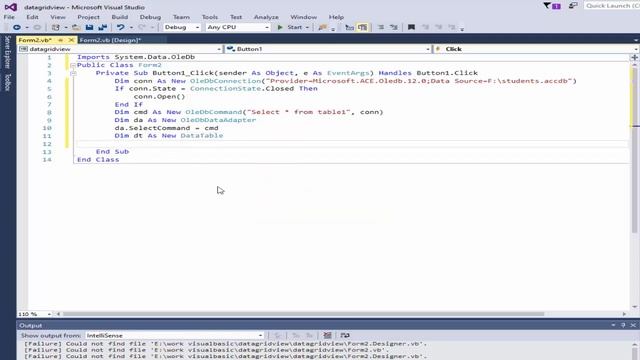Image resolution: width=640 pixels, height=360 pixels.
Task: Click the 'Dim dt As New DataTable' line
Action: [x=169, y=136]
